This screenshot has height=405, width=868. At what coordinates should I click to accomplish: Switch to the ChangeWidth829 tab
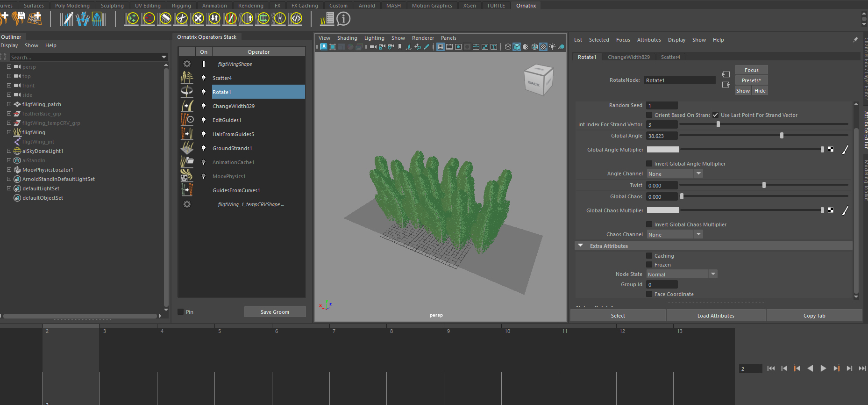click(628, 57)
